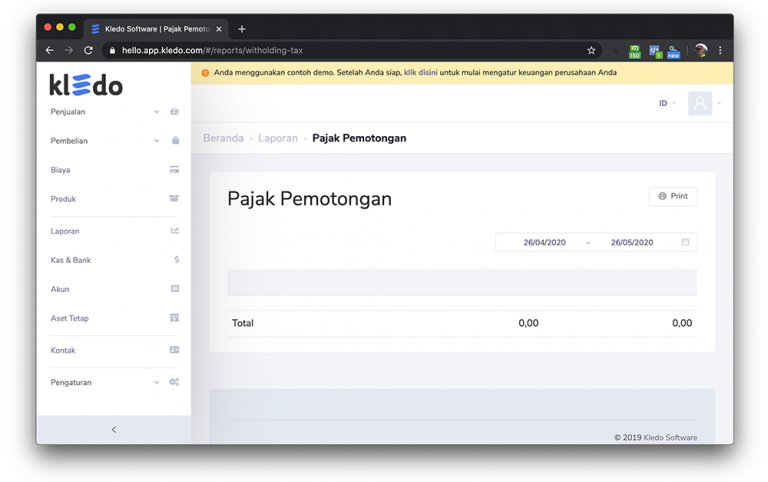The image size is (768, 482).
Task: Bookmark page with the star icon
Action: tap(591, 50)
